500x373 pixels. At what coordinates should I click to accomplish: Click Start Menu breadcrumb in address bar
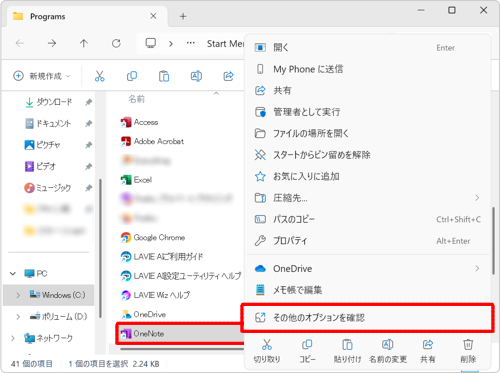click(x=226, y=43)
